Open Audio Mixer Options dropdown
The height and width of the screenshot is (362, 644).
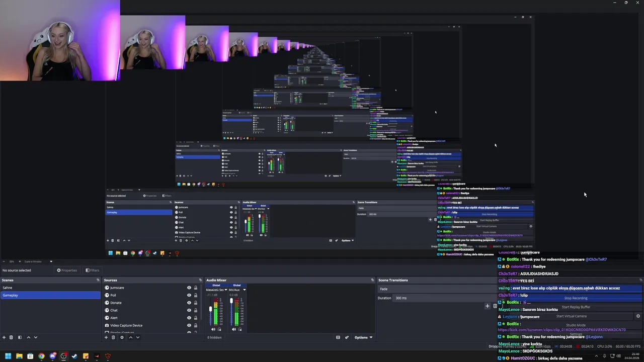click(x=363, y=337)
